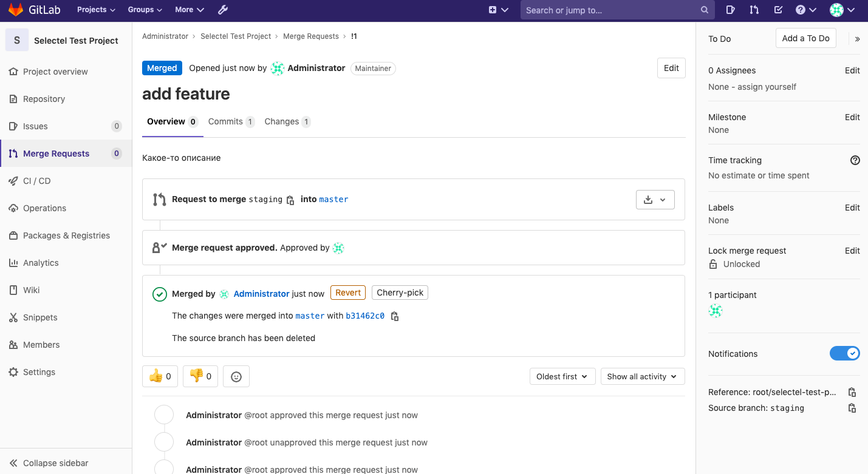Copy commit SHA b31462c0 icon
Image resolution: width=868 pixels, height=474 pixels.
[395, 316]
